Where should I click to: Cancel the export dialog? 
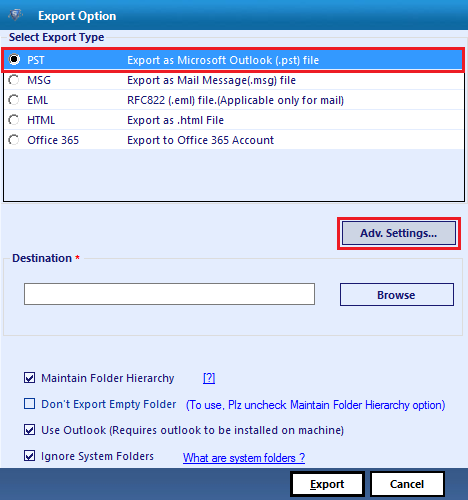[x=407, y=484]
